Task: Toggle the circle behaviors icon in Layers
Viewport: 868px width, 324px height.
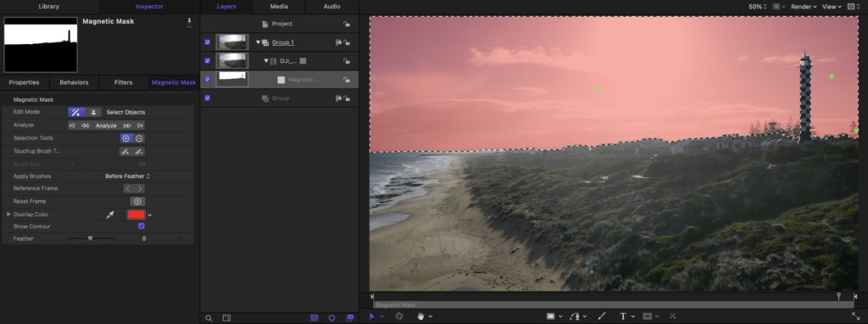Action: [331, 318]
